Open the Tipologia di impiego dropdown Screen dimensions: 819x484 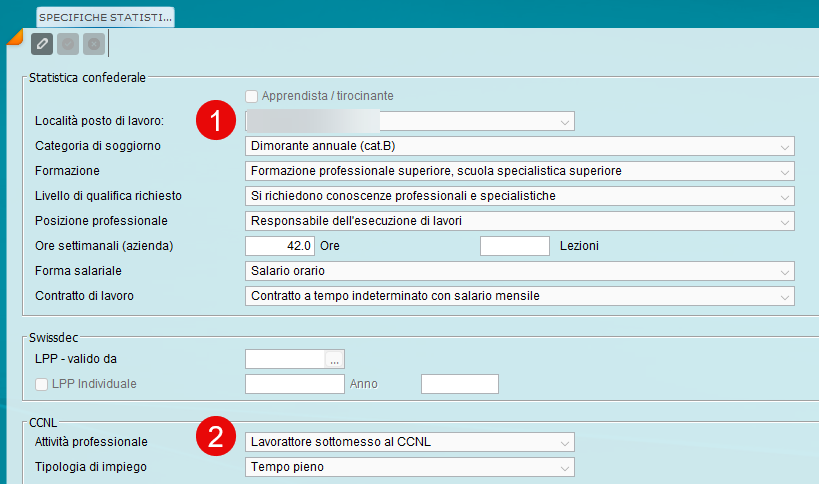coord(565,467)
